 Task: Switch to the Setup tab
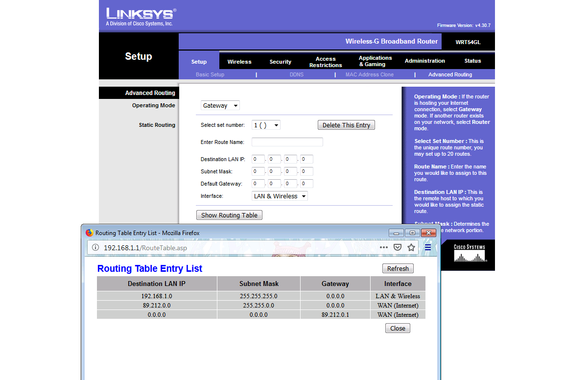[199, 62]
